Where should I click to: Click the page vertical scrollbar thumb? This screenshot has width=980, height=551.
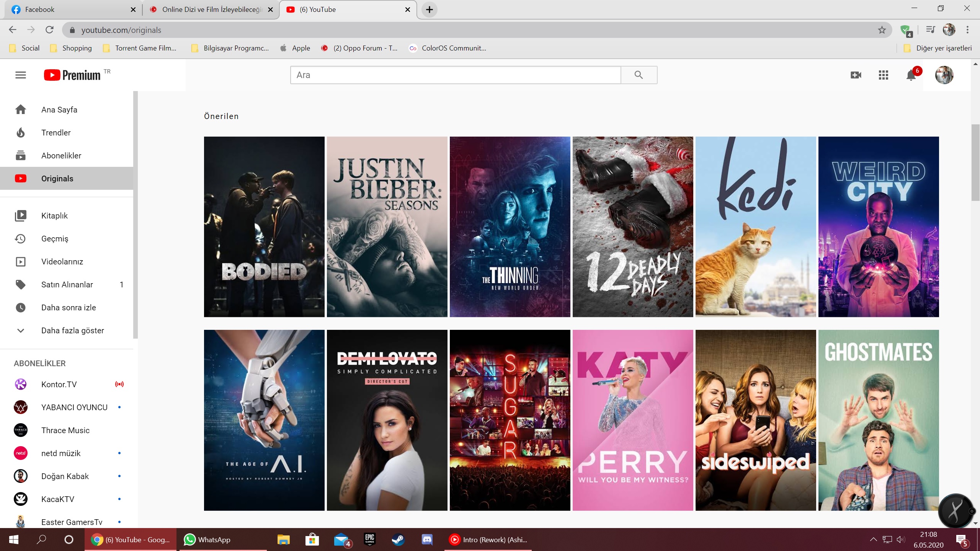coord(975,162)
